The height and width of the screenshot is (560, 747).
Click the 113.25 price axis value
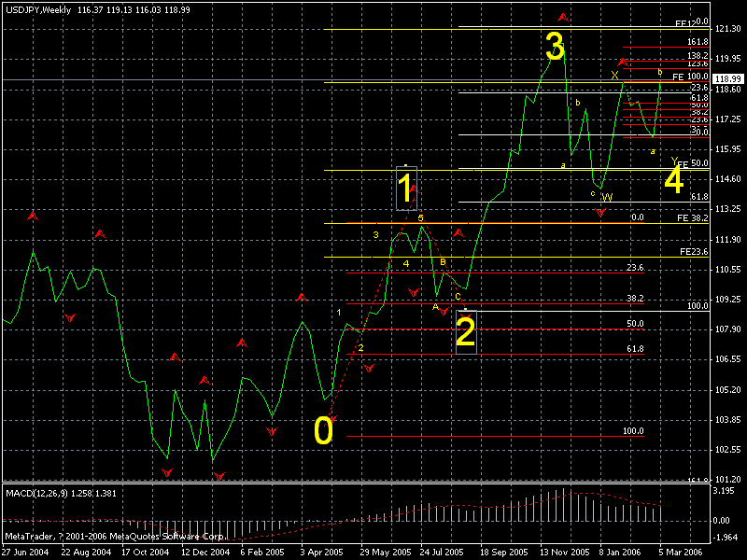pos(728,209)
